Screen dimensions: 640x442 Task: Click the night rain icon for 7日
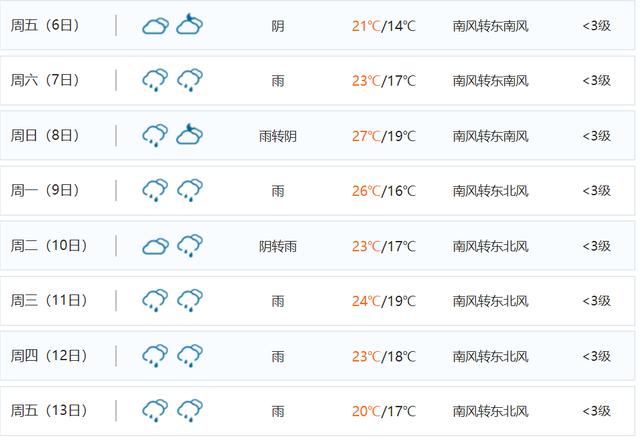point(190,80)
